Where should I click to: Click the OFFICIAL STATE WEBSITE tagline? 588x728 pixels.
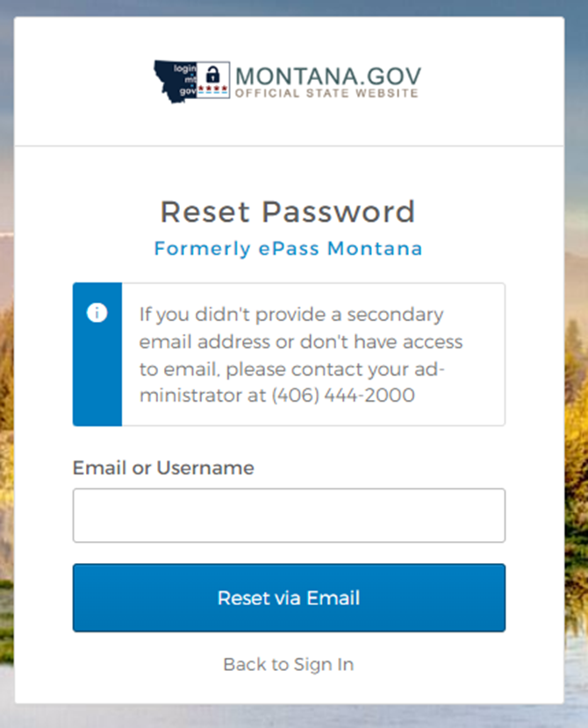point(325,94)
